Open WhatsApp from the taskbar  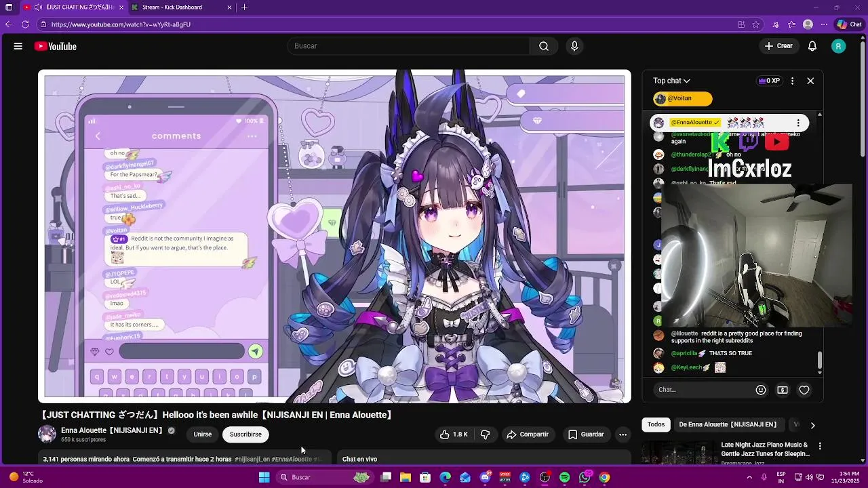pyautogui.click(x=585, y=478)
